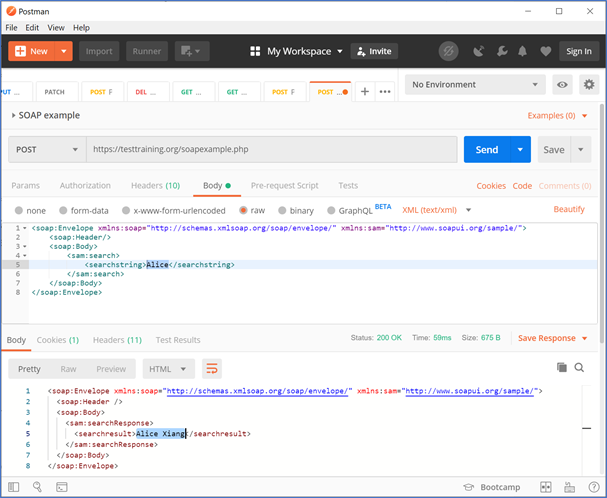Copy response using the copy icon
Viewport: 607px width, 498px height.
[562, 368]
